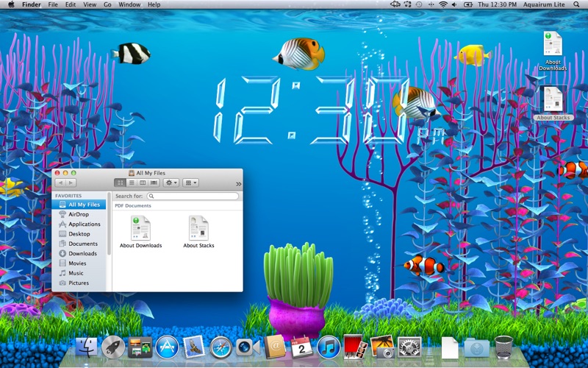Click the Finder search field
Screen dimensions: 588x368
[193, 197]
